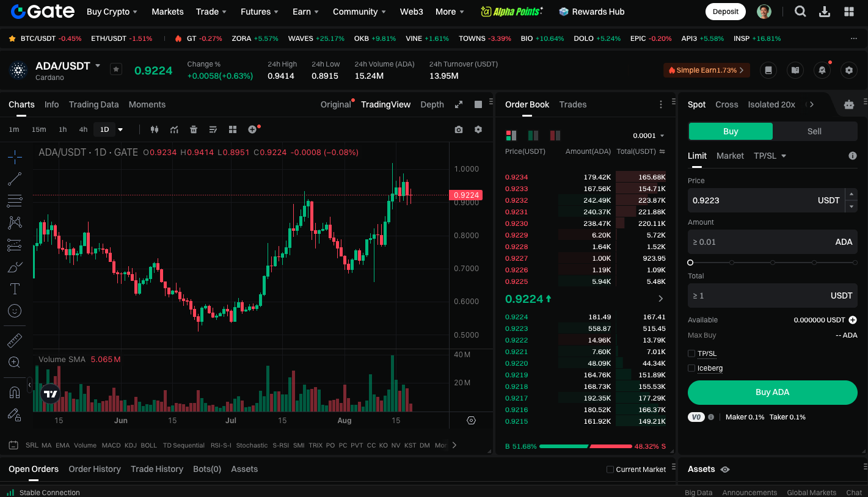Open the Order History tab
The width and height of the screenshot is (868, 497).
tap(95, 469)
